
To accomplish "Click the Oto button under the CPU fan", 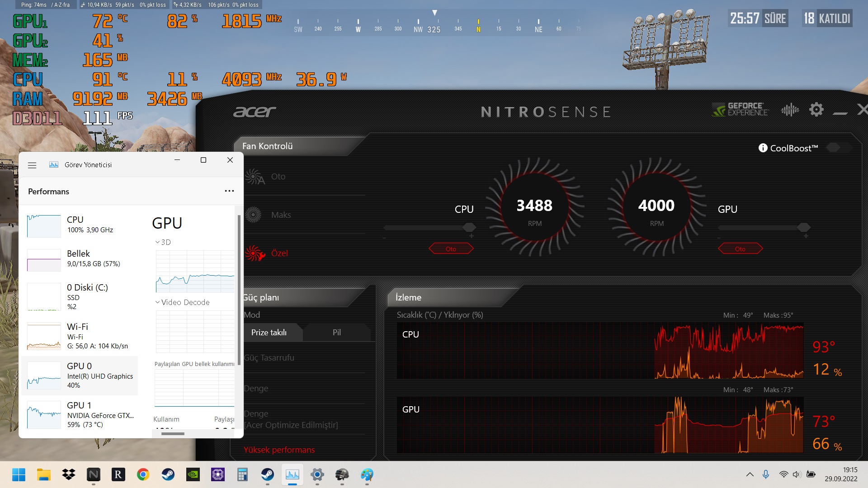I will pos(451,249).
